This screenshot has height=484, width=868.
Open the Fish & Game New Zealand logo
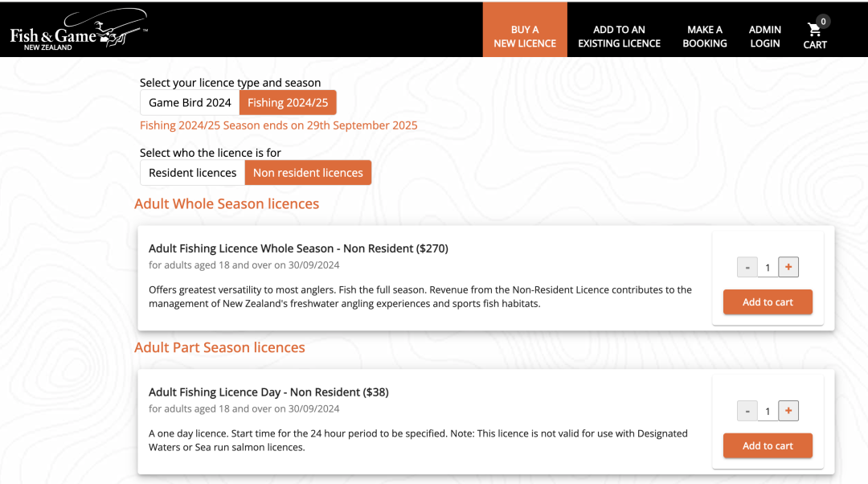point(79,30)
